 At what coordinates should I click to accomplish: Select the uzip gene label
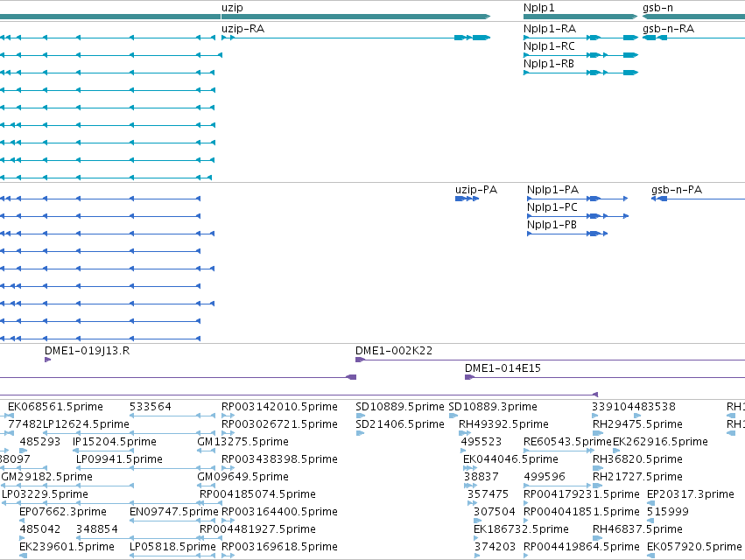[x=232, y=8]
